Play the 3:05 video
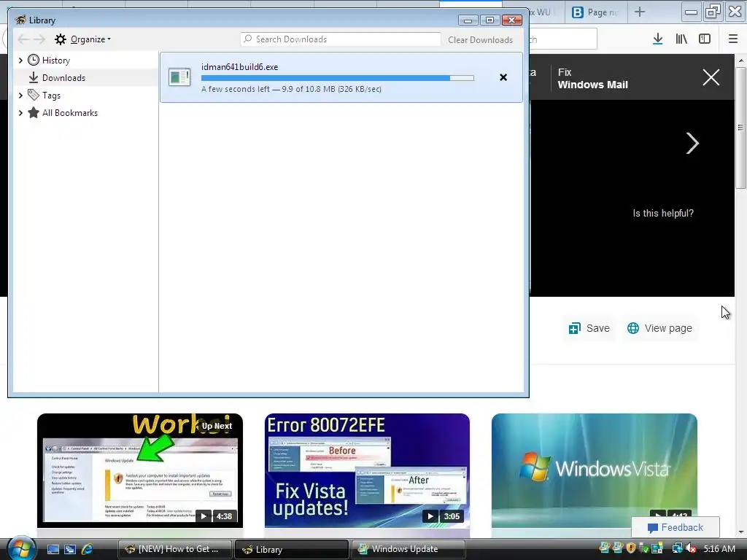This screenshot has width=747, height=560. [x=430, y=516]
